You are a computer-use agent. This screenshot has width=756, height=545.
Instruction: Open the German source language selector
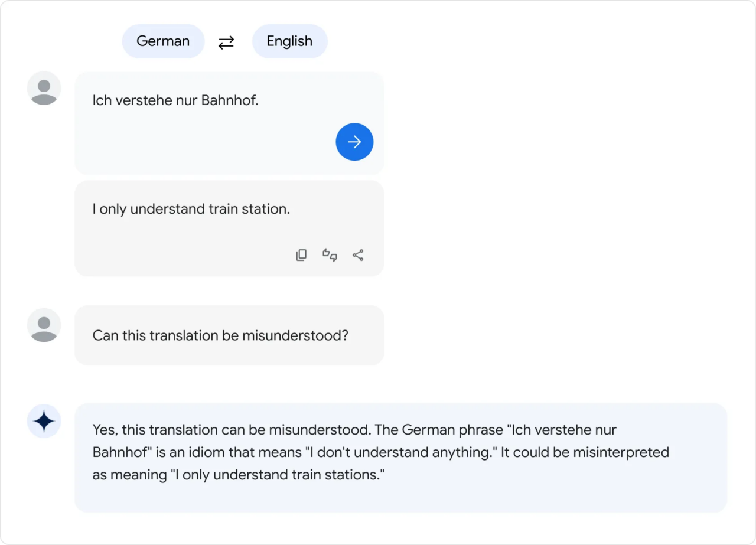[x=163, y=41]
